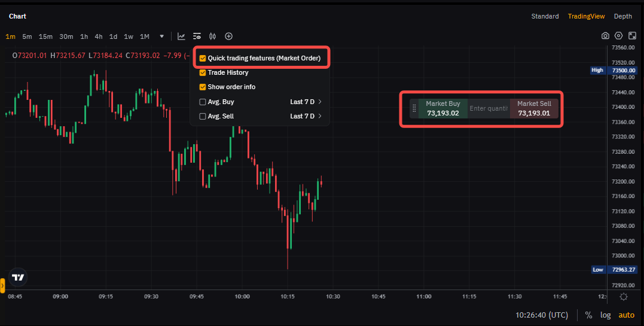Open the 10:26:40 (UTC) timezone menu
Screen dimensions: 644x326
542,315
